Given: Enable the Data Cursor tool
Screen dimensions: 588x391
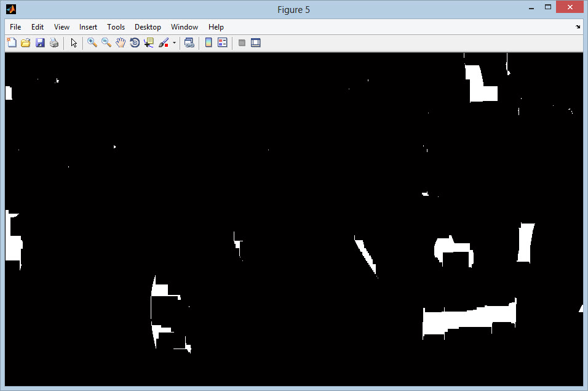Looking at the screenshot, I should 149,42.
